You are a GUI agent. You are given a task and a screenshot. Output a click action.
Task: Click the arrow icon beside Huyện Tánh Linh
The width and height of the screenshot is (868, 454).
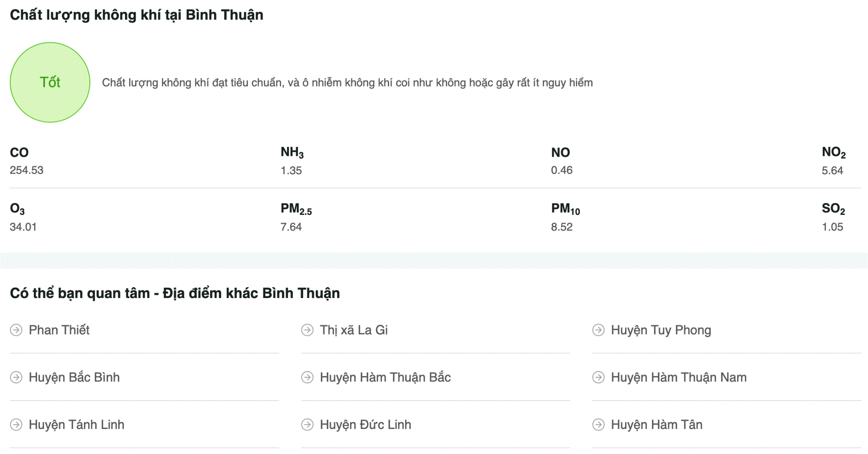16,424
